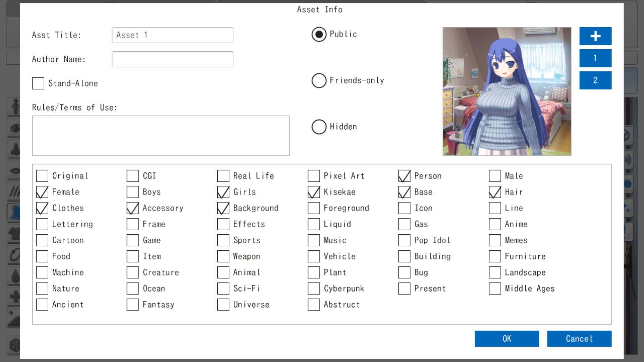Viewport: 644px width, 362px height.
Task: Open the eye editing tool
Action: (x=15, y=128)
